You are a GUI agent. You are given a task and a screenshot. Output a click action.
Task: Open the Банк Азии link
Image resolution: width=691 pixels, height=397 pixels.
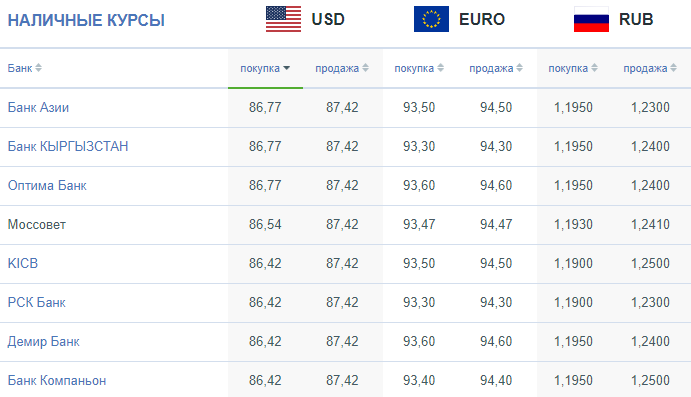38,108
